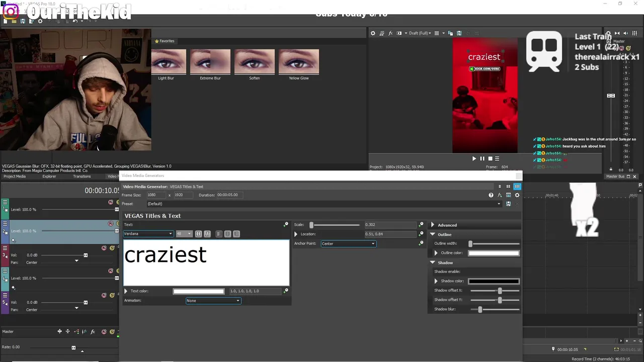Toggle animation for Scale parameter
The height and width of the screenshot is (362, 644).
[x=421, y=225]
